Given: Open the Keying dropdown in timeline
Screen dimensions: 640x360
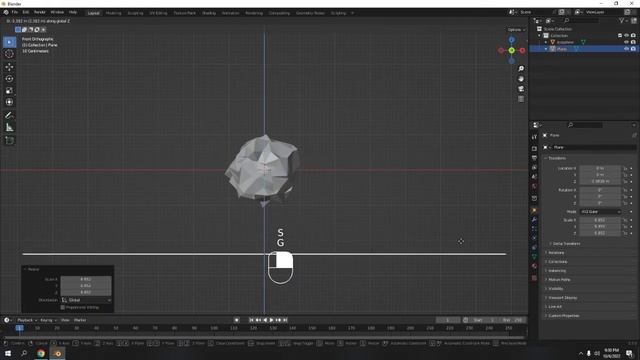Looking at the screenshot, I should coord(48,320).
